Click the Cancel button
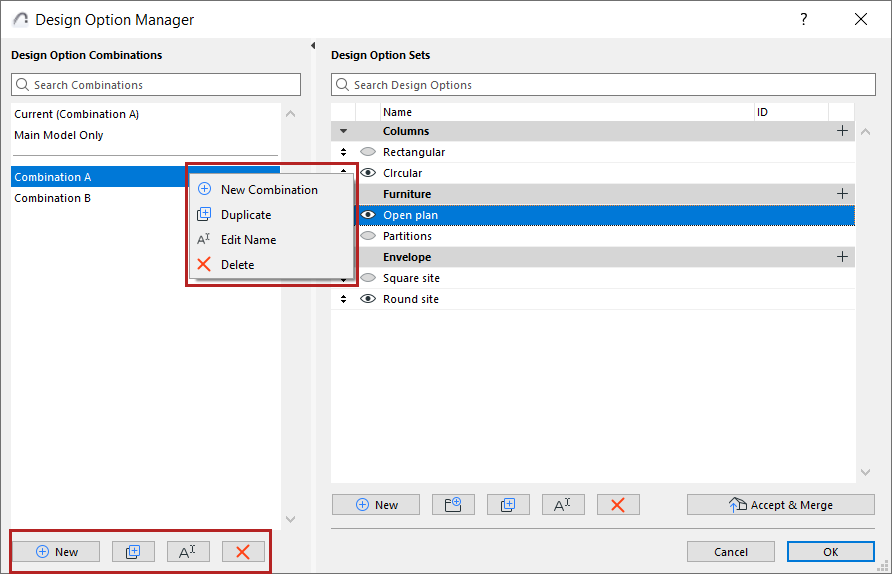Viewport: 892px width, 574px height. point(730,551)
